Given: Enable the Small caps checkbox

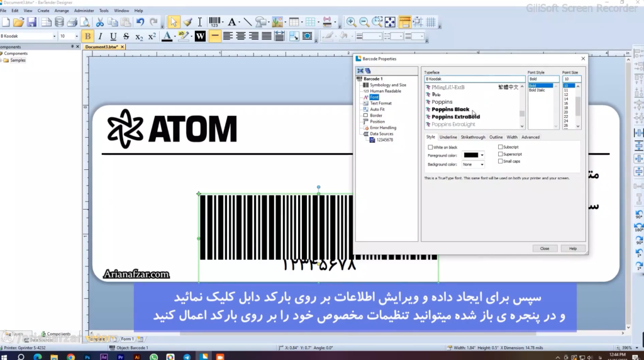Looking at the screenshot, I should [x=500, y=161].
